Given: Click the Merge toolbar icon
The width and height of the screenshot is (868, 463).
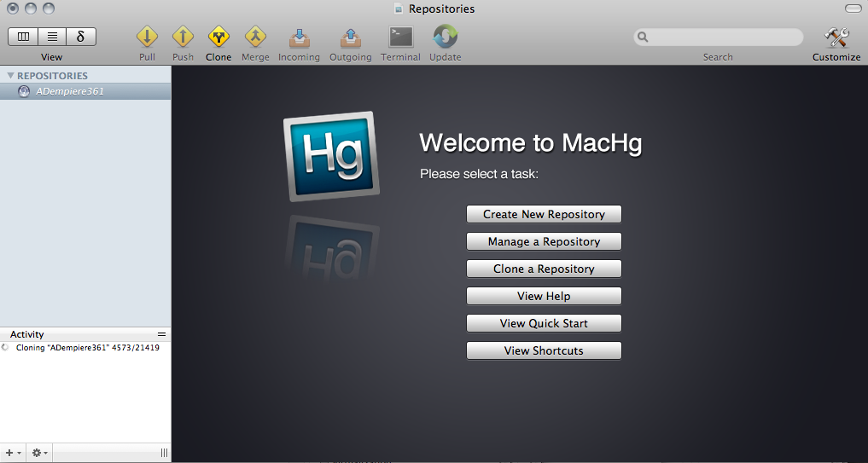Looking at the screenshot, I should pos(255,37).
